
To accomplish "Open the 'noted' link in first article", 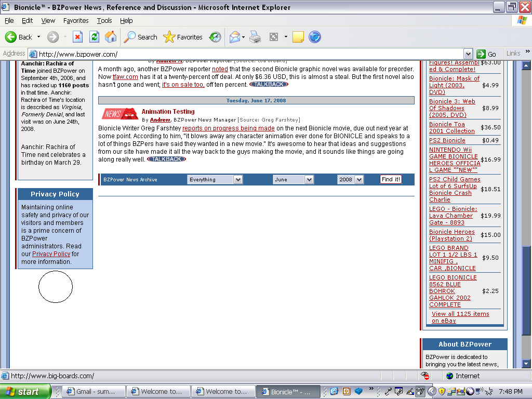I will coord(220,69).
